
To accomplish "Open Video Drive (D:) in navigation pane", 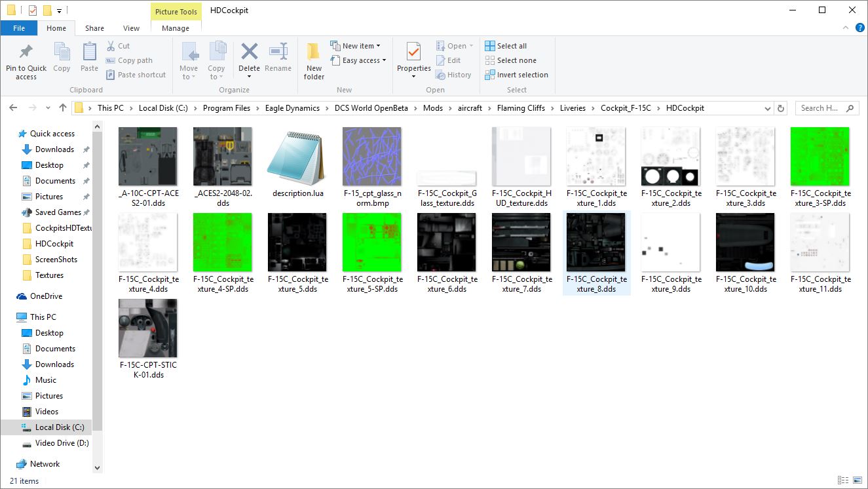I will tap(62, 443).
